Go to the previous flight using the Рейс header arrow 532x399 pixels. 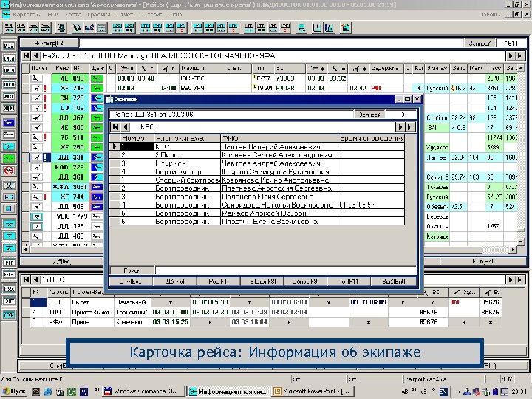pos(36,55)
